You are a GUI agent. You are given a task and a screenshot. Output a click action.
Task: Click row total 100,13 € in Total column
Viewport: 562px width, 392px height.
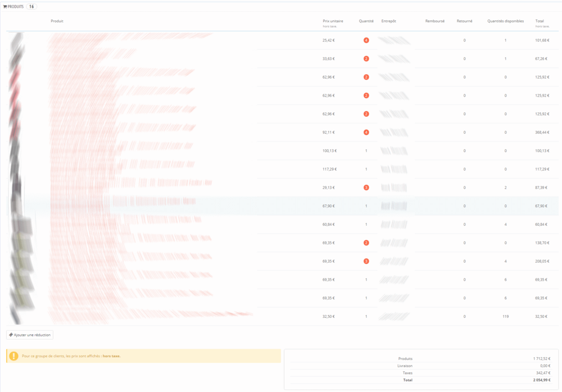[542, 151]
